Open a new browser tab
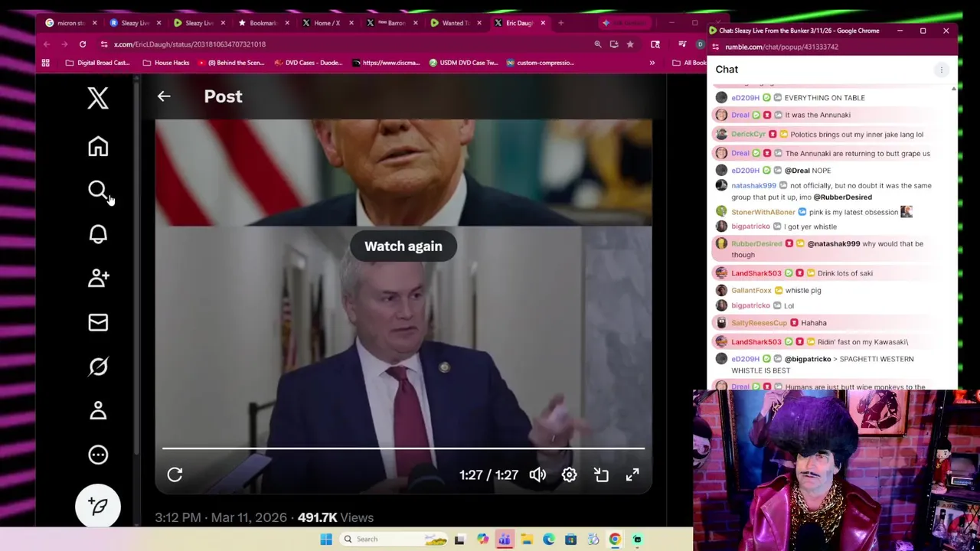 pyautogui.click(x=560, y=23)
